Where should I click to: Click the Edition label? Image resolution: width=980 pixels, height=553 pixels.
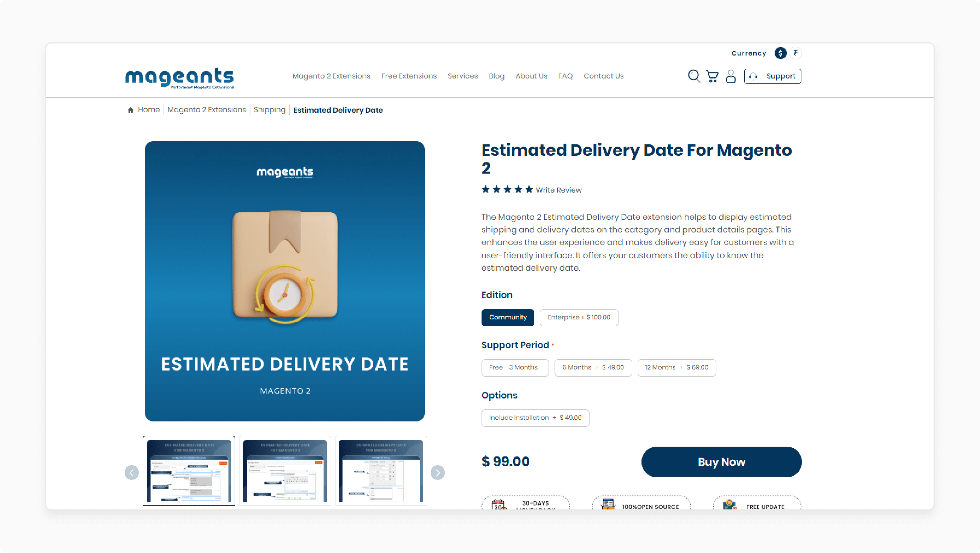coord(497,295)
